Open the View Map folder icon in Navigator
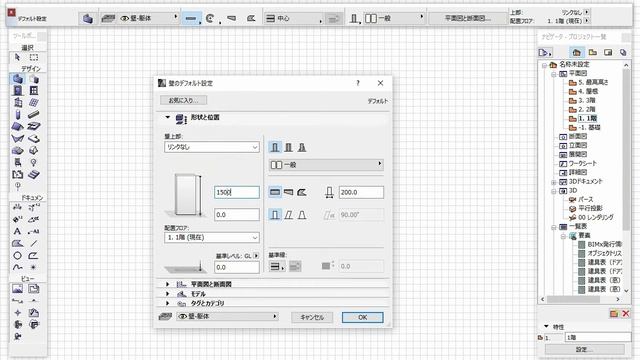This screenshot has width=640, height=360. (593, 52)
